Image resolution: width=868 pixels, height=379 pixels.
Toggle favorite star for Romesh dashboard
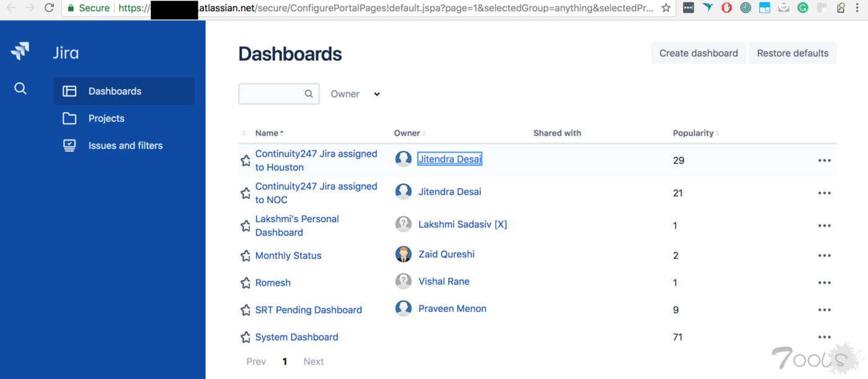[x=246, y=283]
